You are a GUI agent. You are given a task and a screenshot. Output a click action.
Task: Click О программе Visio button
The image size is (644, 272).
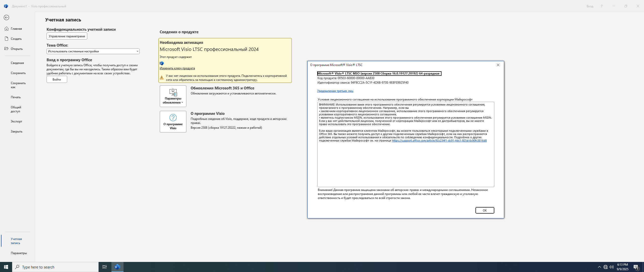pos(173,122)
